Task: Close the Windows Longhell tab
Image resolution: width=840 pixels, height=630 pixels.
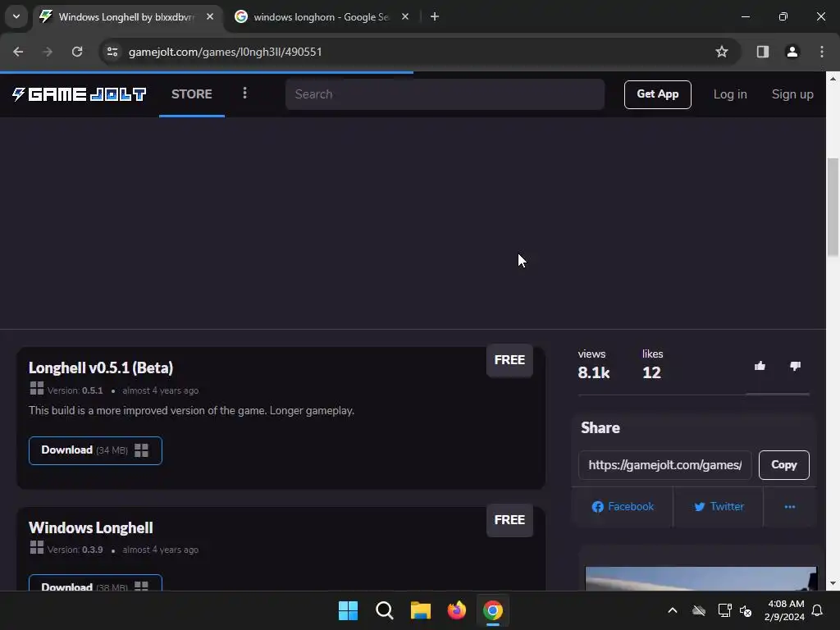Action: [210, 16]
